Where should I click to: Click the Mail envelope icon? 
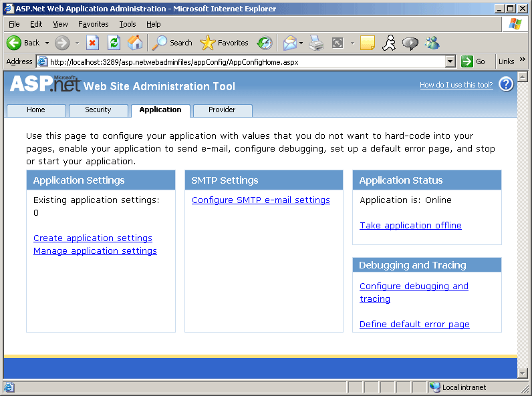pyautogui.click(x=289, y=43)
